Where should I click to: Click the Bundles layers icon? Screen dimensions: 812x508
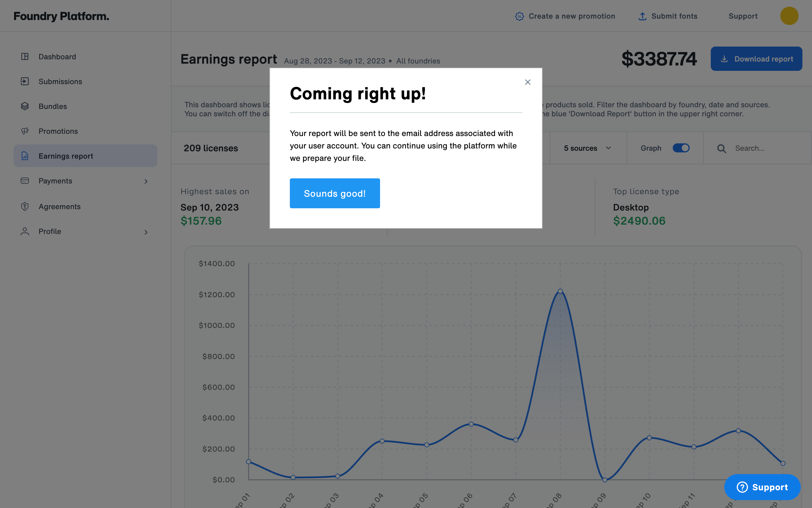tap(25, 106)
